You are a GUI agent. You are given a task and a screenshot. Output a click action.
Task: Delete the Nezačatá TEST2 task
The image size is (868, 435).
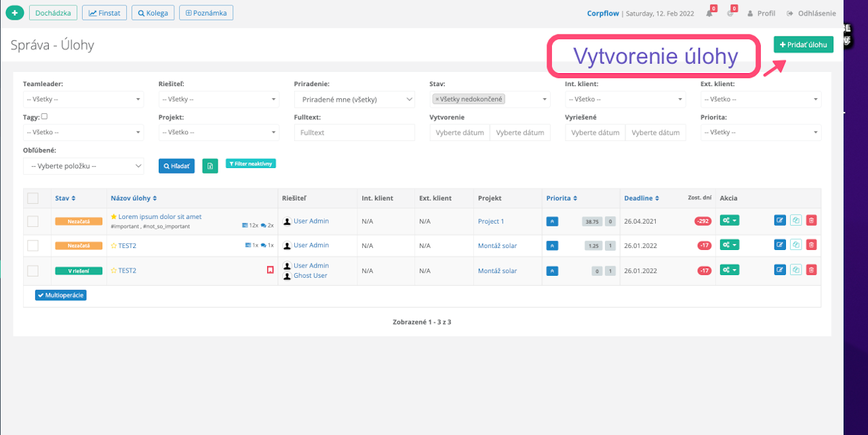pyautogui.click(x=812, y=245)
